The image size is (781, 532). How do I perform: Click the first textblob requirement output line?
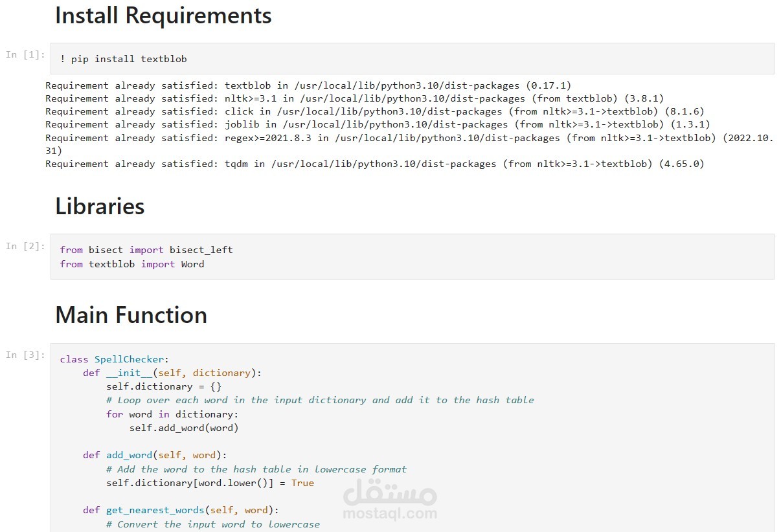point(308,85)
